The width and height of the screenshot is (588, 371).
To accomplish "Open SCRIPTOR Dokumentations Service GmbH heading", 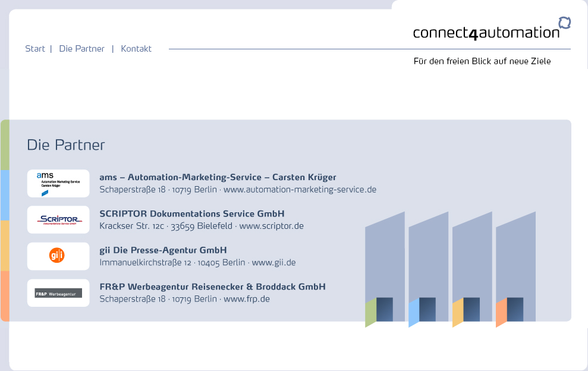I will (x=192, y=213).
